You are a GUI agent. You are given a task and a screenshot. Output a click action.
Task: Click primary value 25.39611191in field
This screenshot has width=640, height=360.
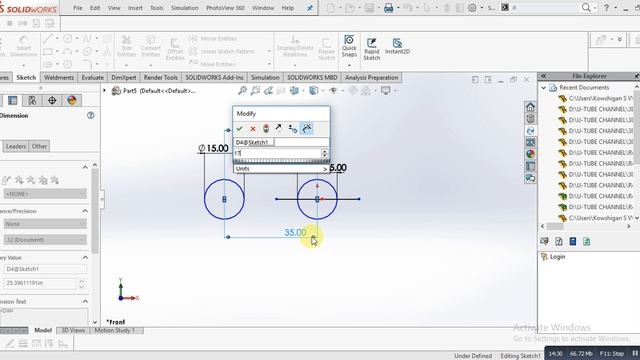40,283
